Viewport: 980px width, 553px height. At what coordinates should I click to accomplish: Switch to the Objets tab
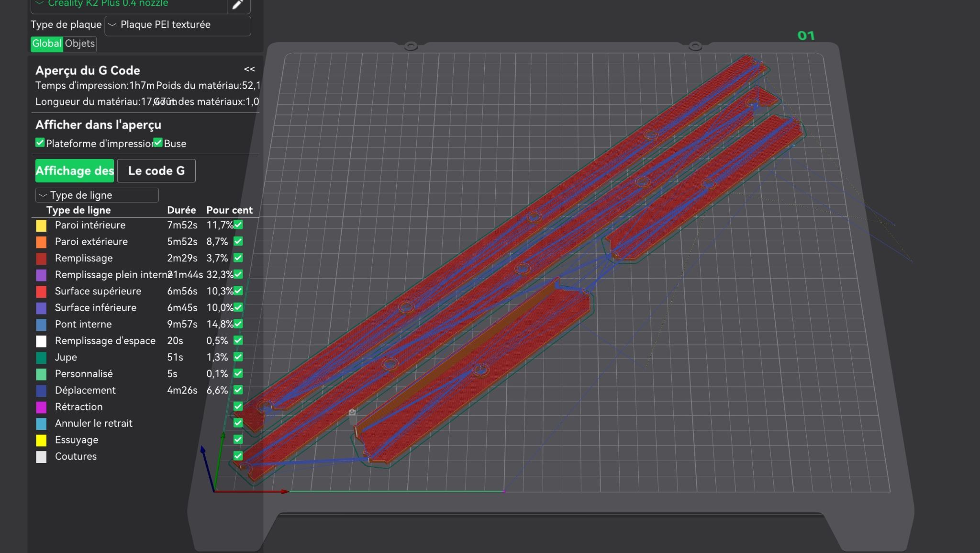tap(80, 44)
